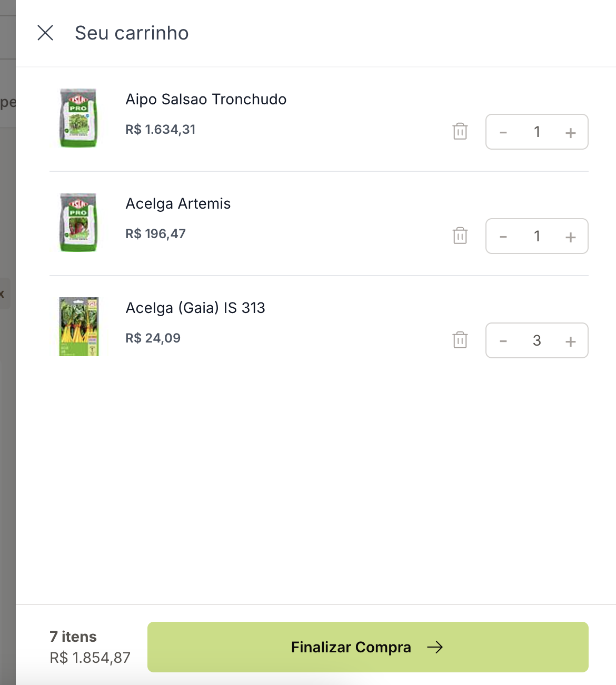
Task: Click the Acelga (Gaia) IS 313 quantity field
Action: tap(537, 340)
